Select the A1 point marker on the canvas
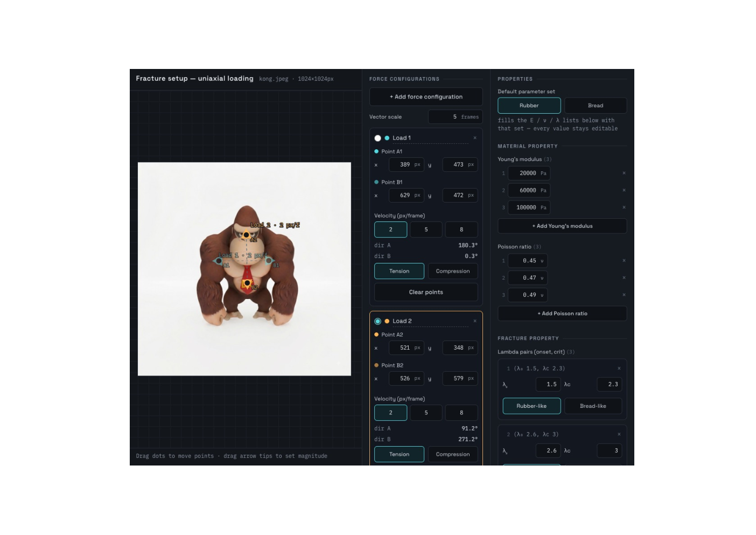This screenshot has width=756, height=535. [x=219, y=261]
